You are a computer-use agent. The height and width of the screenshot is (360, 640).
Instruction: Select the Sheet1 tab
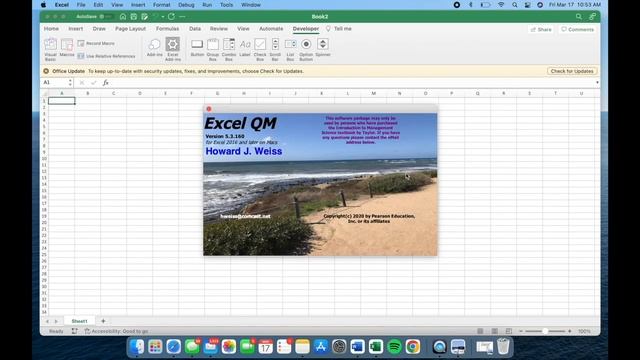(x=80, y=321)
